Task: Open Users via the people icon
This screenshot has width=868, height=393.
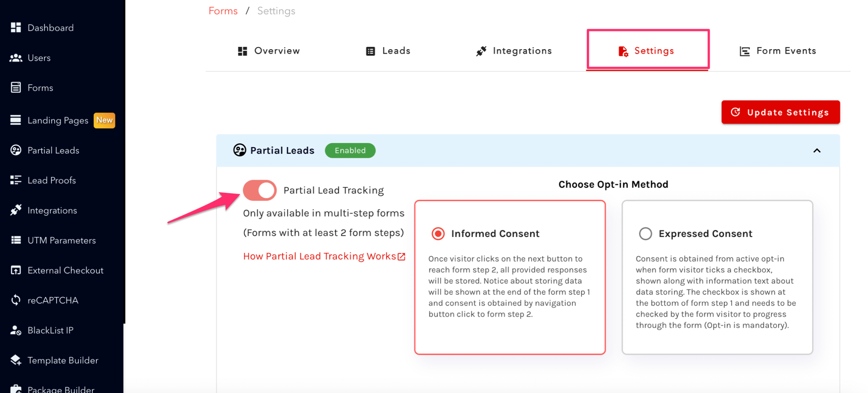Action: click(16, 58)
